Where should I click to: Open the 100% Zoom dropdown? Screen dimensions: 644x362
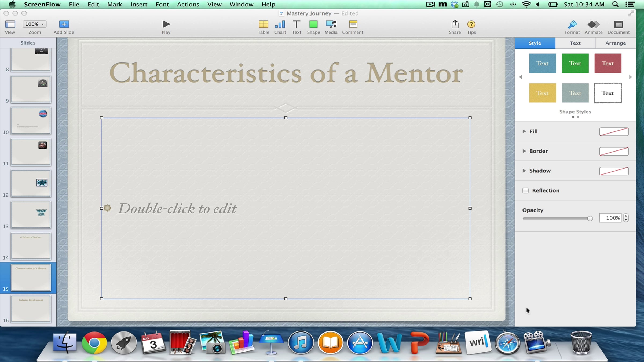(35, 24)
